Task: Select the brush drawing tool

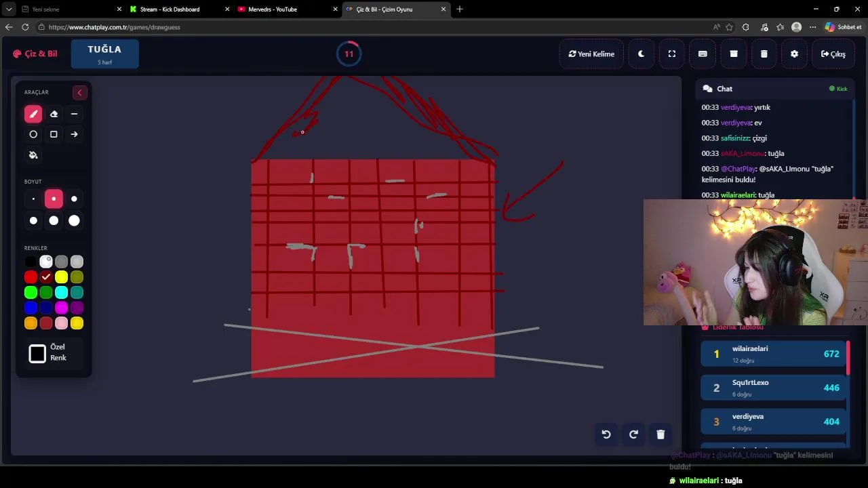Action: [x=33, y=114]
